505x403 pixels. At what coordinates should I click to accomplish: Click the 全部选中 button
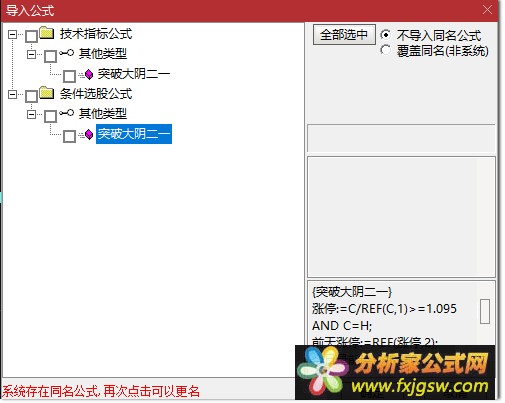click(344, 35)
